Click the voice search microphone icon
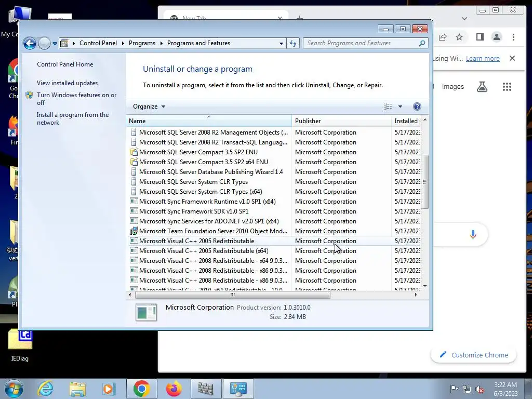 point(473,234)
